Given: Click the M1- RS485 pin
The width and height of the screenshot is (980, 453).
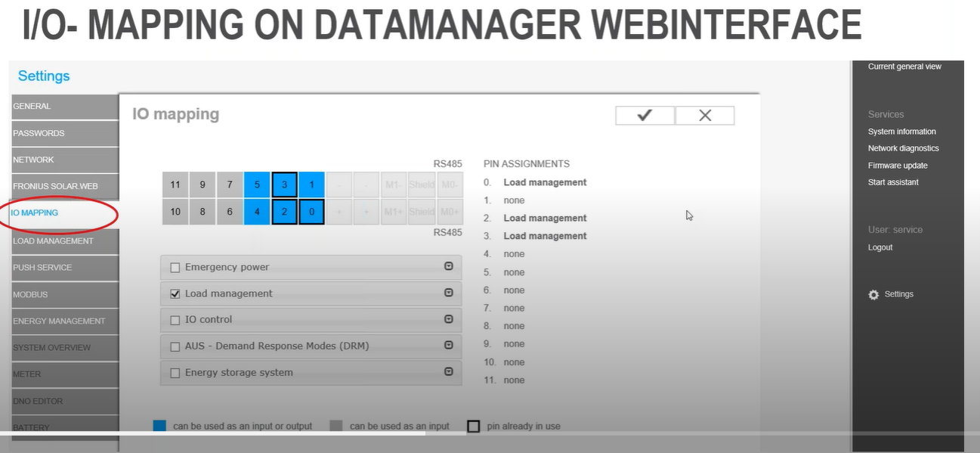Looking at the screenshot, I should [x=393, y=185].
